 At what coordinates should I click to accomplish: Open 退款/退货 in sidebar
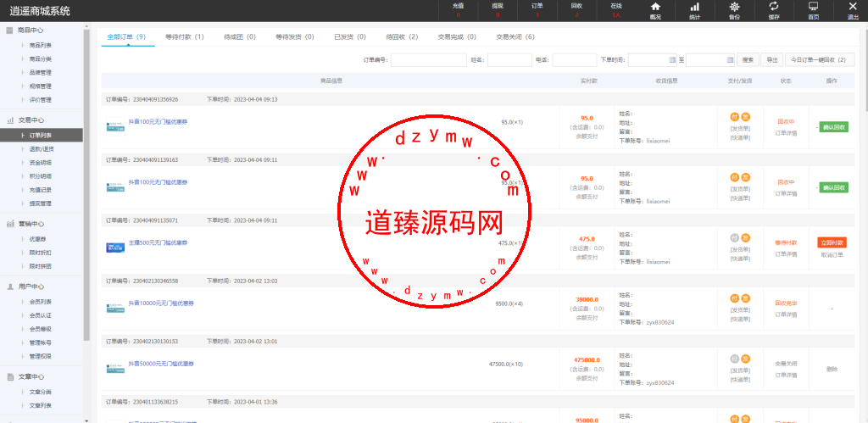42,149
